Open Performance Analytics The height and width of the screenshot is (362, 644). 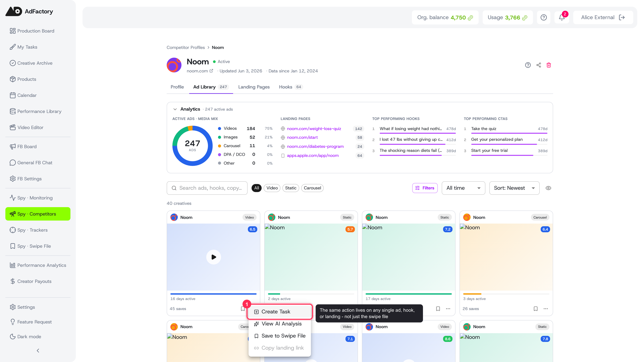38,265
